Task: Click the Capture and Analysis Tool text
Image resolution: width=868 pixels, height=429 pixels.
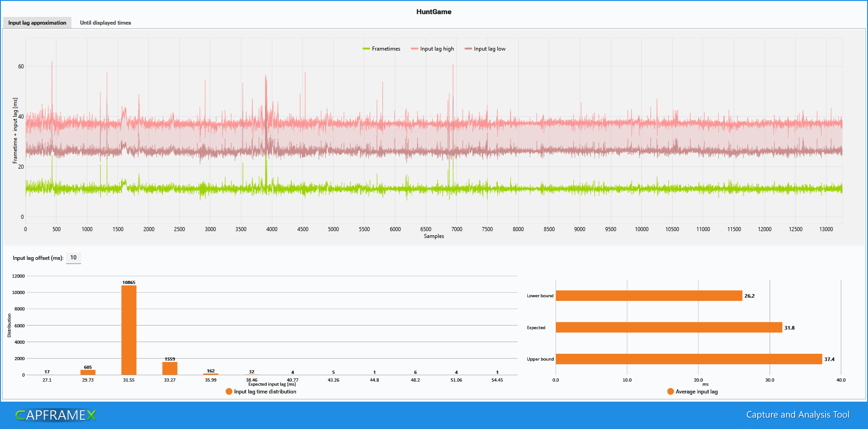Action: tap(798, 415)
